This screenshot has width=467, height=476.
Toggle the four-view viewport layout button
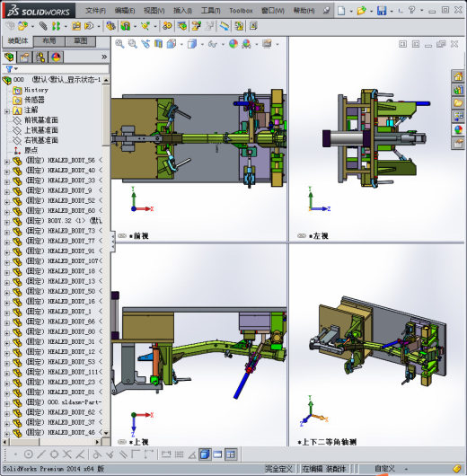(231, 454)
